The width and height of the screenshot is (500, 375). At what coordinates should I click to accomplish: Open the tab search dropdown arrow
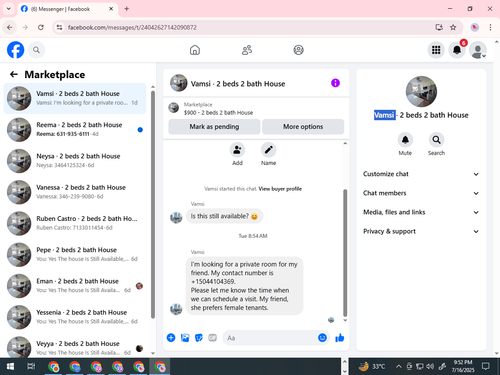pos(9,9)
